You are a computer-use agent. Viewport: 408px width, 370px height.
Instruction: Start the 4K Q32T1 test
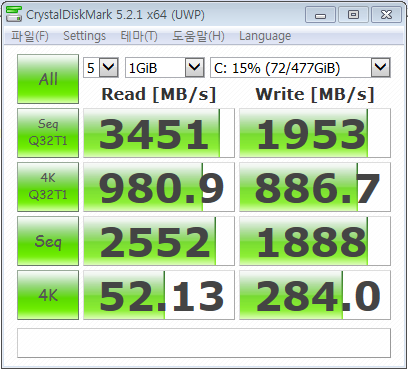pyautogui.click(x=48, y=187)
